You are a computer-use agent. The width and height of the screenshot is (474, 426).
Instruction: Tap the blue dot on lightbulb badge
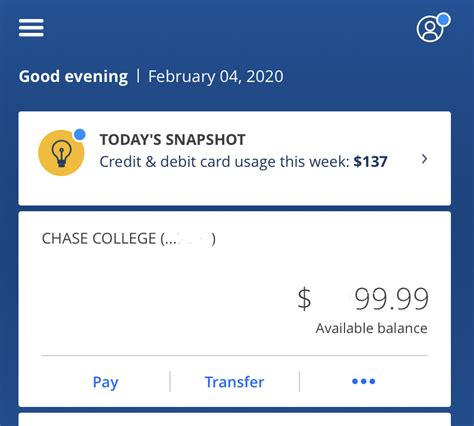(80, 135)
